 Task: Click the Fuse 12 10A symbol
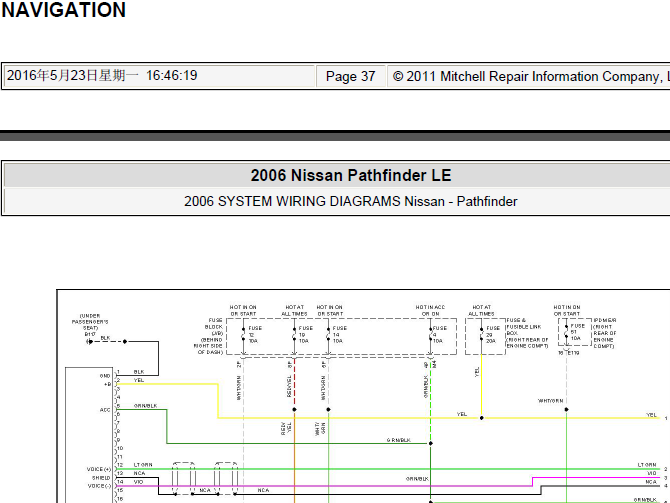pos(242,333)
